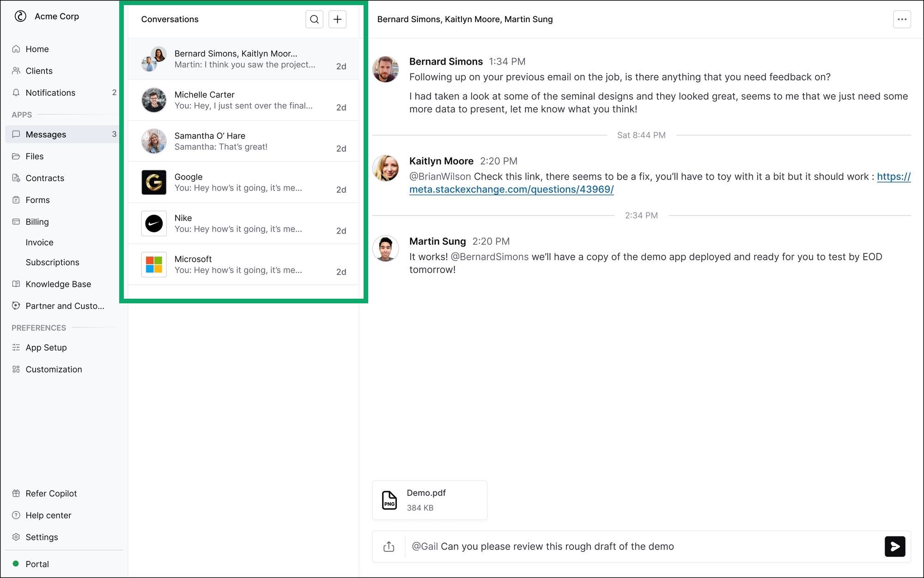This screenshot has width=924, height=578.
Task: Click the Help center question icon
Action: 16,515
